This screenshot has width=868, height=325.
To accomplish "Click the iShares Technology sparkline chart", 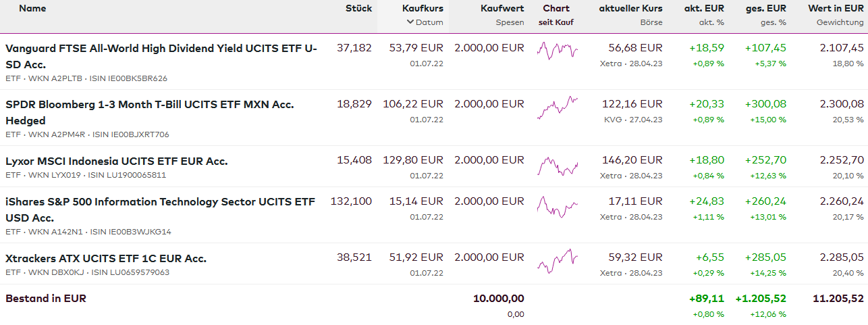I will [557, 206].
